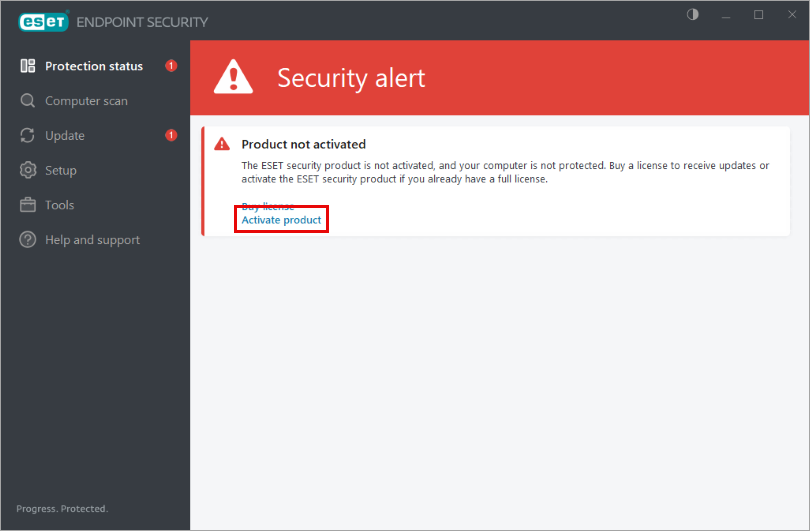
Task: Maximize the ESET Endpoint Security window
Action: pos(759,15)
